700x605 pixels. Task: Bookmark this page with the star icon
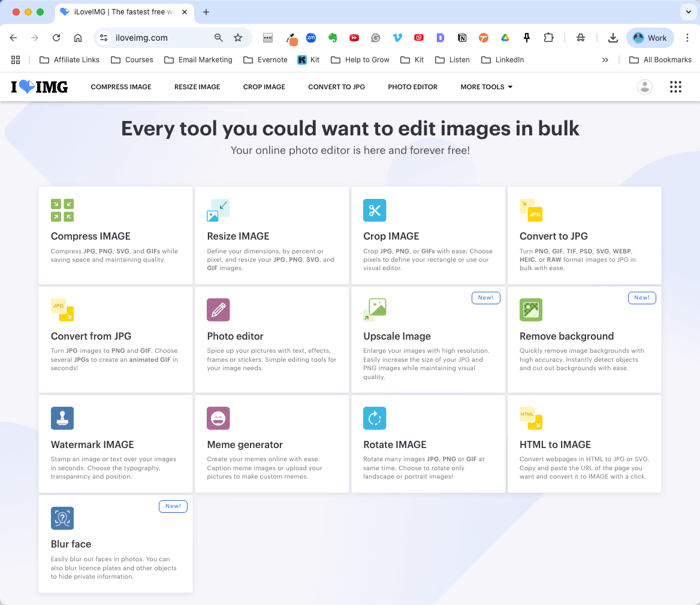(238, 38)
